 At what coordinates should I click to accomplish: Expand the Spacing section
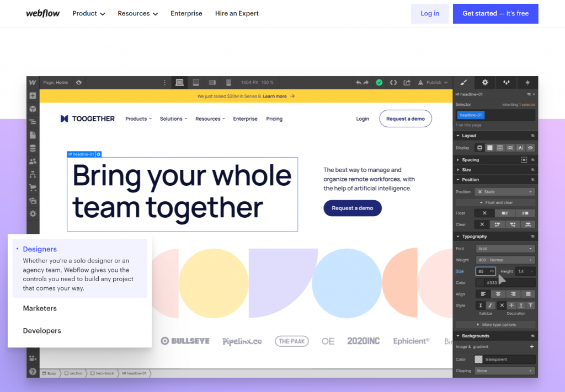(470, 160)
